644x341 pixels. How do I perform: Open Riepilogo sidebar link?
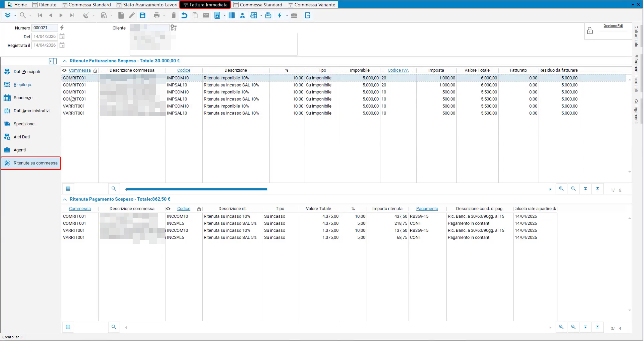click(x=22, y=85)
